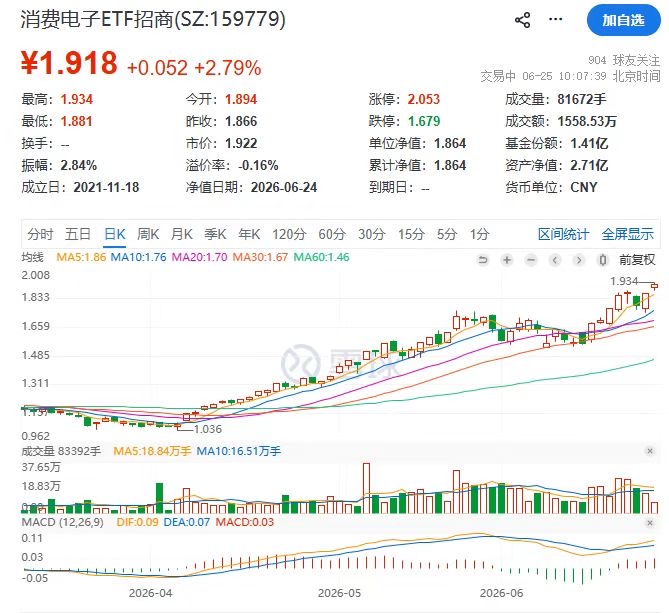The height and width of the screenshot is (613, 669).
Task: Click the MA60:1.46 legend label
Action: (x=321, y=257)
